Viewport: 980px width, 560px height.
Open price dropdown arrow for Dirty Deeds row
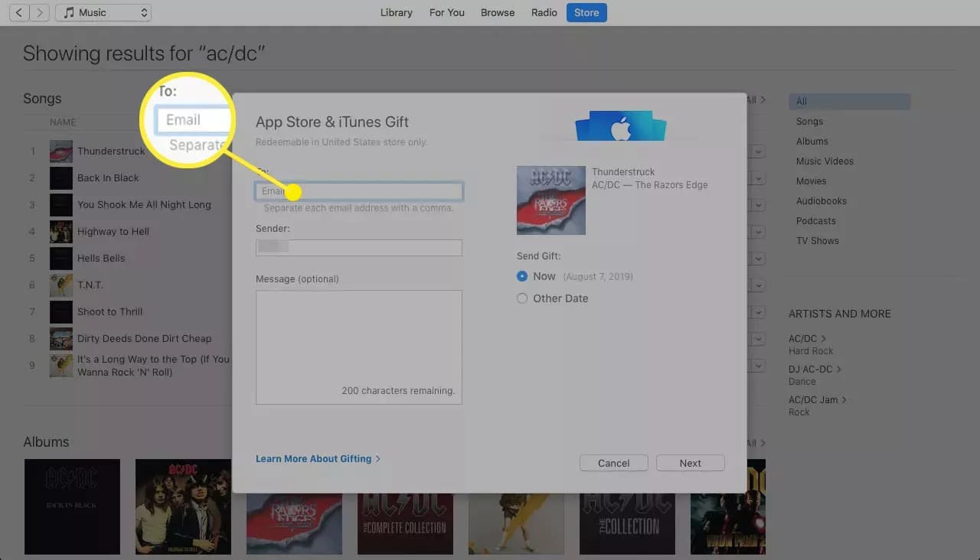coord(759,339)
